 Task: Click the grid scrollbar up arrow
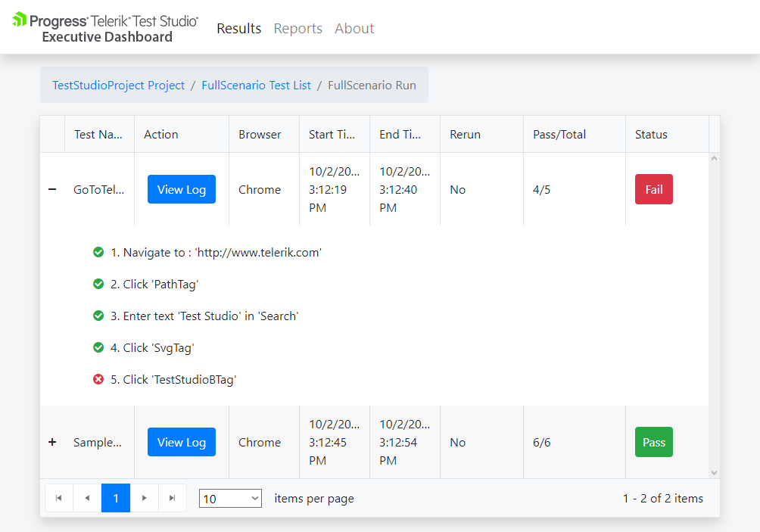point(714,158)
